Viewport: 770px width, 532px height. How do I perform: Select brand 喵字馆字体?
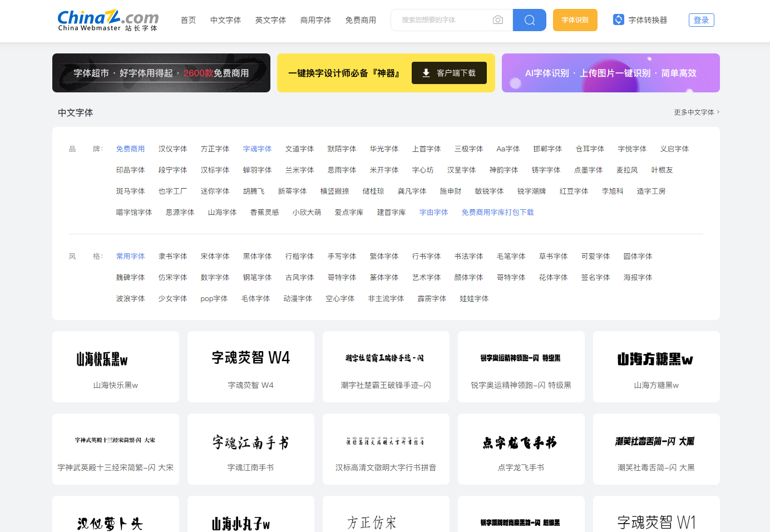pyautogui.click(x=134, y=212)
